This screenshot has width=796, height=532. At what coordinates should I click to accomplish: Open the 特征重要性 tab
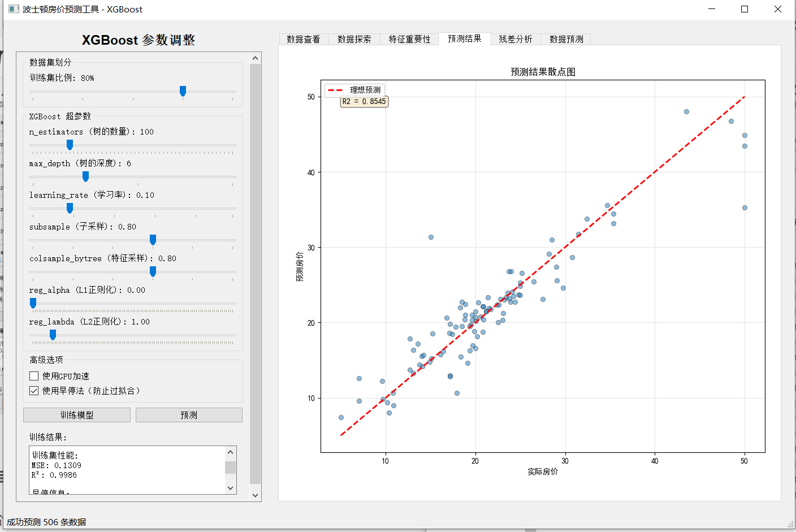tap(409, 39)
